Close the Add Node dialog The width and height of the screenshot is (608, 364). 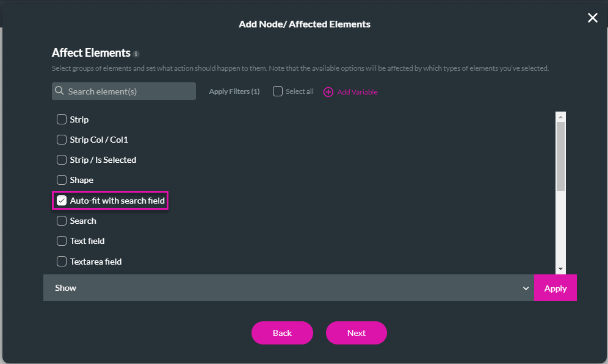[592, 18]
